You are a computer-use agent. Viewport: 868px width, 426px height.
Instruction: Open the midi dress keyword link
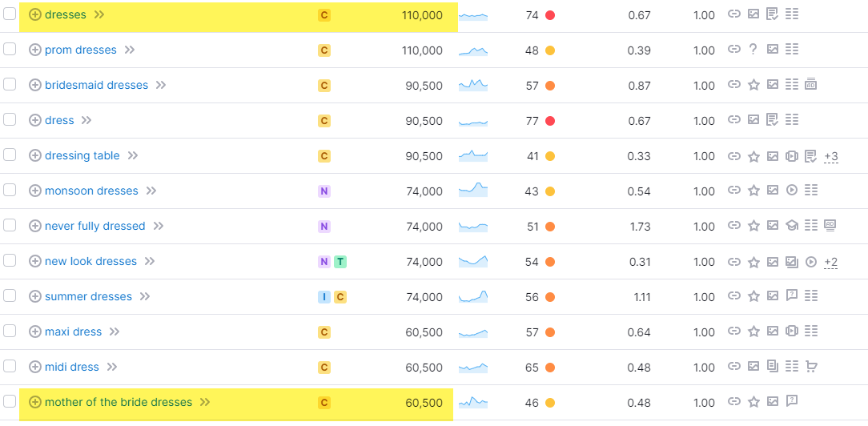coord(72,367)
